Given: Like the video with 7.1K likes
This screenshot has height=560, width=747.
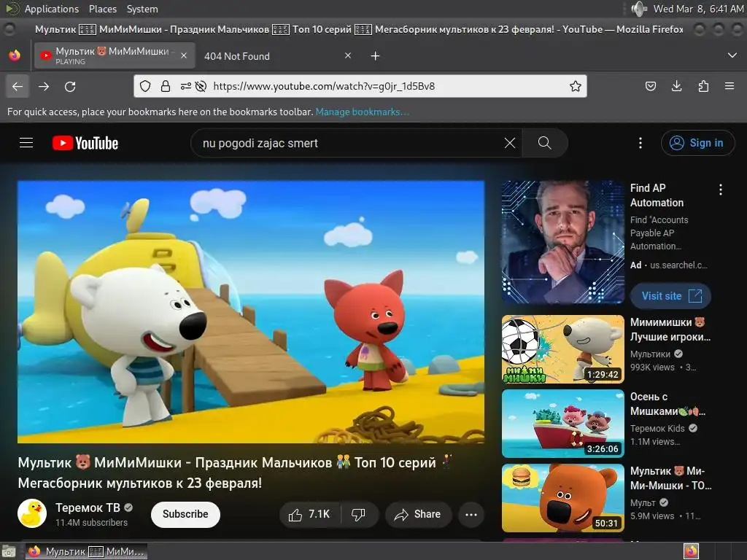Looking at the screenshot, I should click(309, 514).
